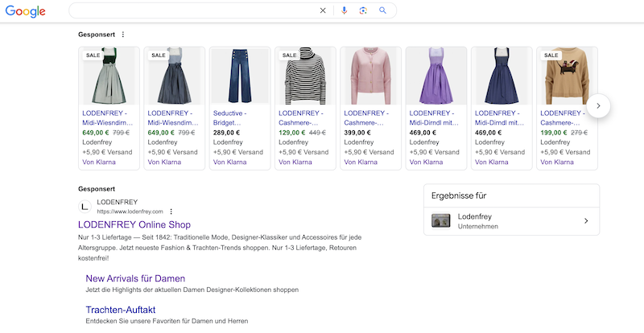This screenshot has width=644, height=333.
Task: Expand Lodenfrey Unternehmen result chevron
Action: coord(586,221)
